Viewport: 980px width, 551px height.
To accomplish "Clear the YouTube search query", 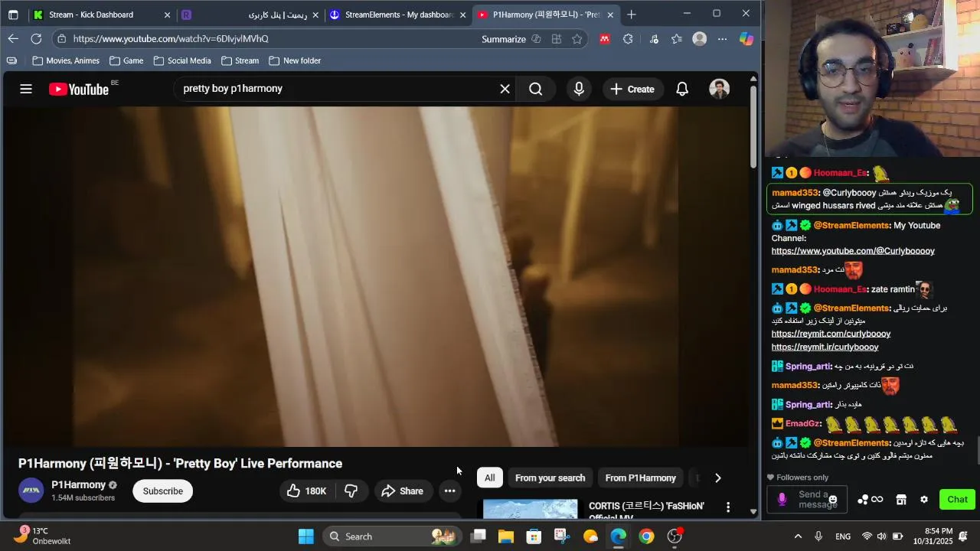I will pyautogui.click(x=505, y=89).
